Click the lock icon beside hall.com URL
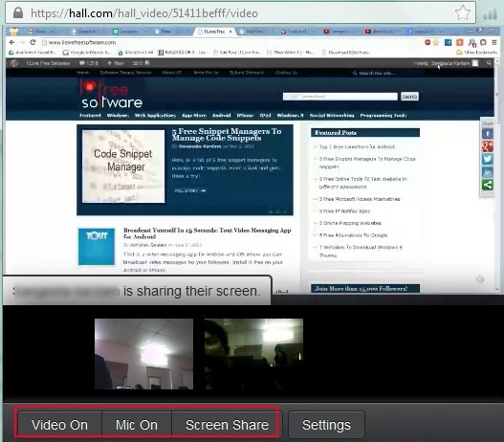504x442 pixels. point(18,12)
